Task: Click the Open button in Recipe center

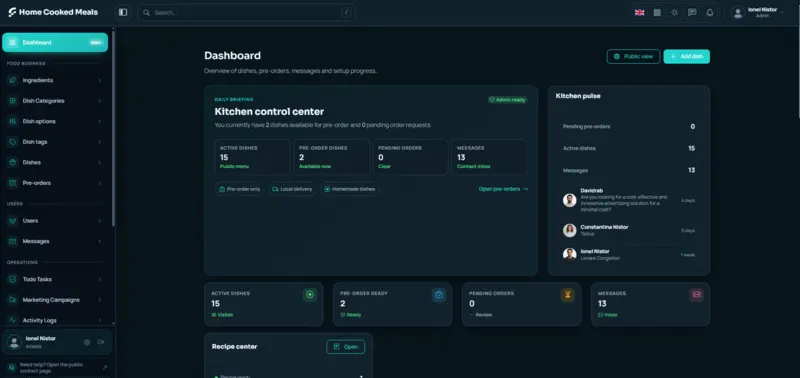Action: (x=345, y=346)
